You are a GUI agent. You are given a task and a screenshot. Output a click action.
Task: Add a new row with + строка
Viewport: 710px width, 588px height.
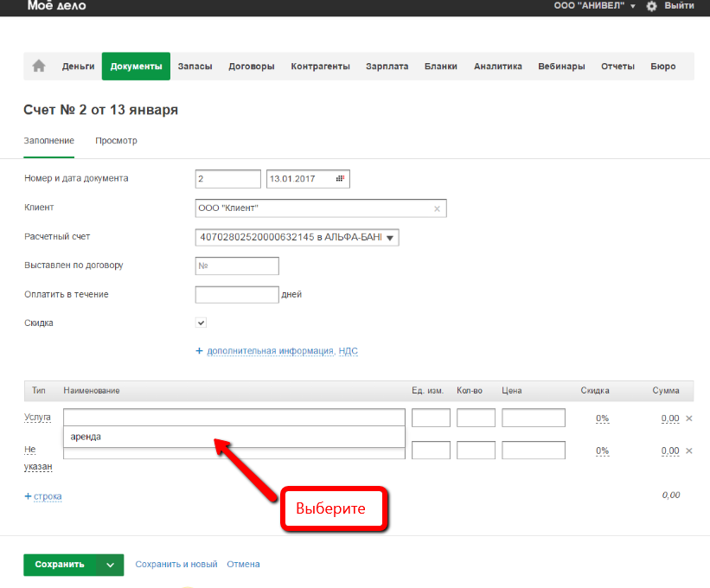[x=43, y=496]
